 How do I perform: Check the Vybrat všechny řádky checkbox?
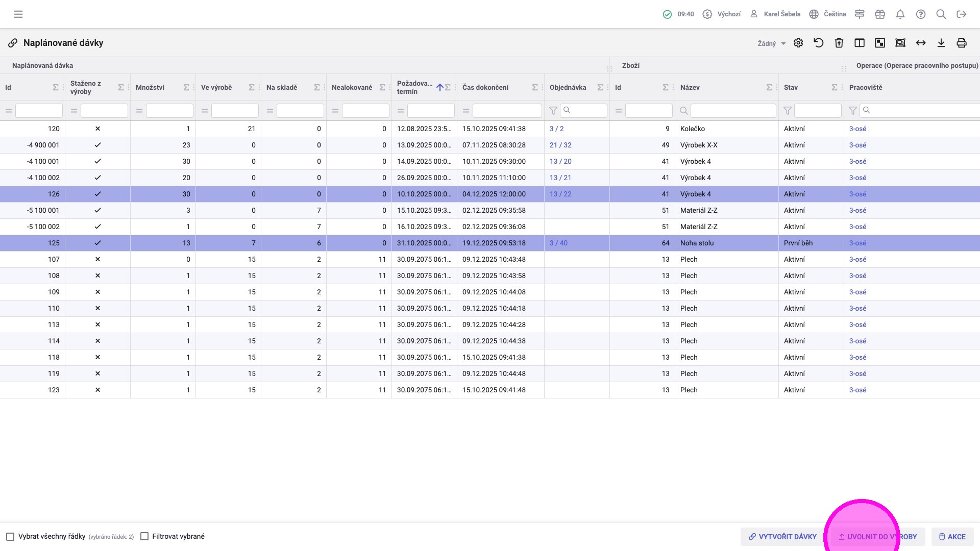coord(10,537)
